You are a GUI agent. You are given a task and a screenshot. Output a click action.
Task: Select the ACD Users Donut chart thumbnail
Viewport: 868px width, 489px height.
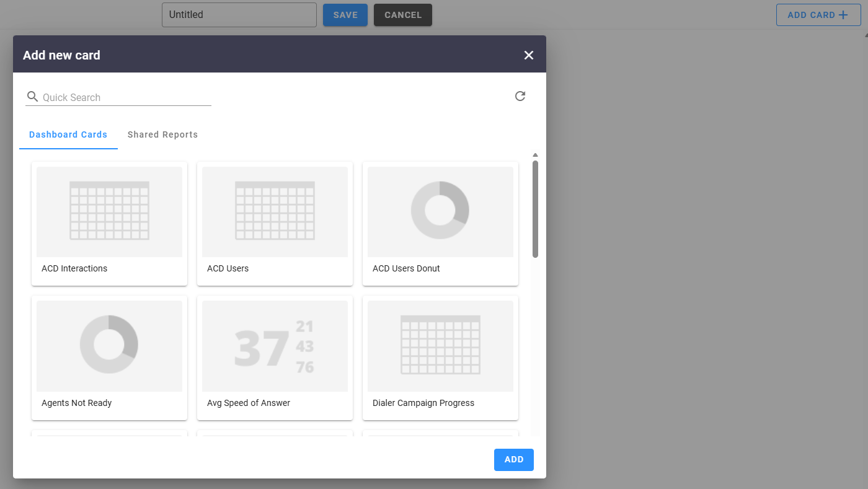[x=440, y=212]
